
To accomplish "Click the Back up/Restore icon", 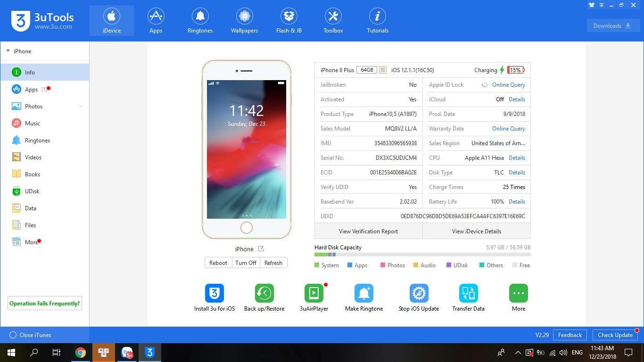I will pos(264,293).
